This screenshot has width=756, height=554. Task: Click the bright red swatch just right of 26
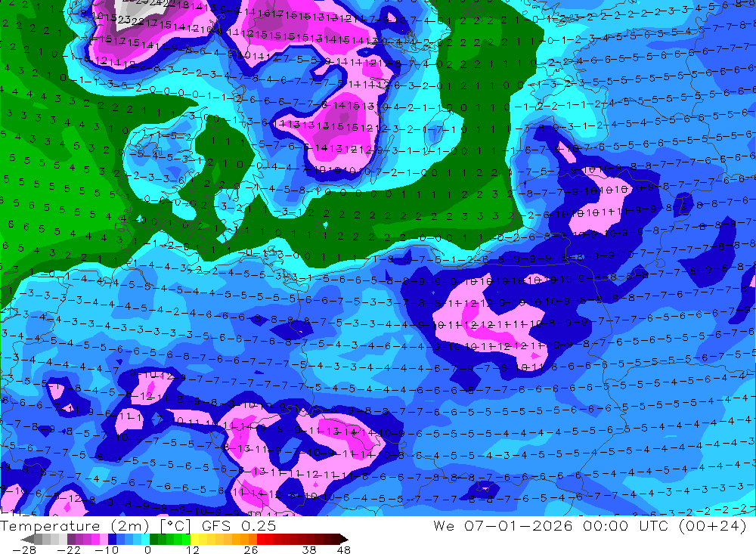point(261,539)
